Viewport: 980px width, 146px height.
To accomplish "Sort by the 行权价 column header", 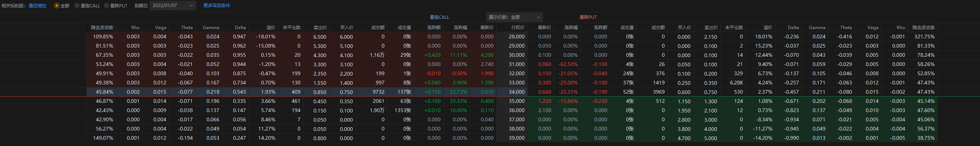I will click(518, 27).
